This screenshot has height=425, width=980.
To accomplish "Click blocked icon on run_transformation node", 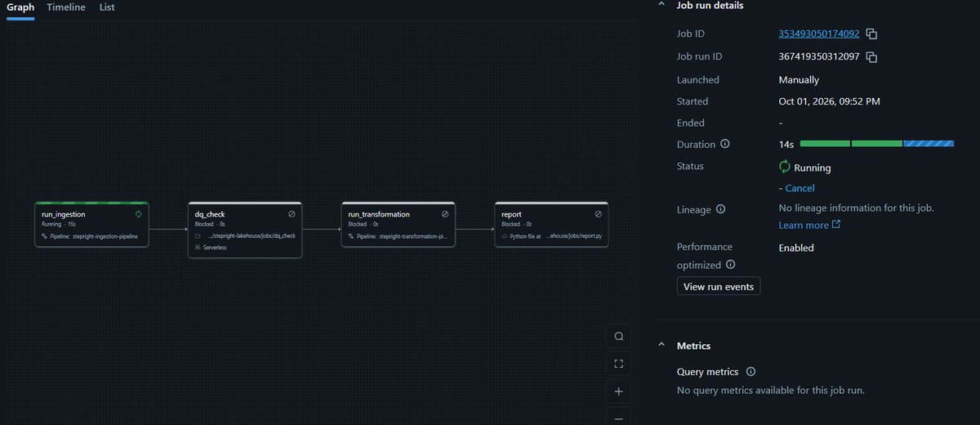I will 445,214.
